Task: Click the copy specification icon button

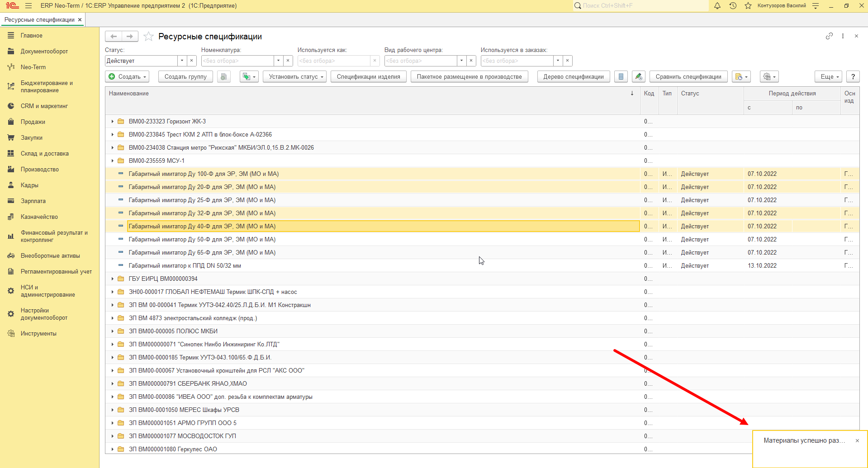Action: tap(223, 77)
